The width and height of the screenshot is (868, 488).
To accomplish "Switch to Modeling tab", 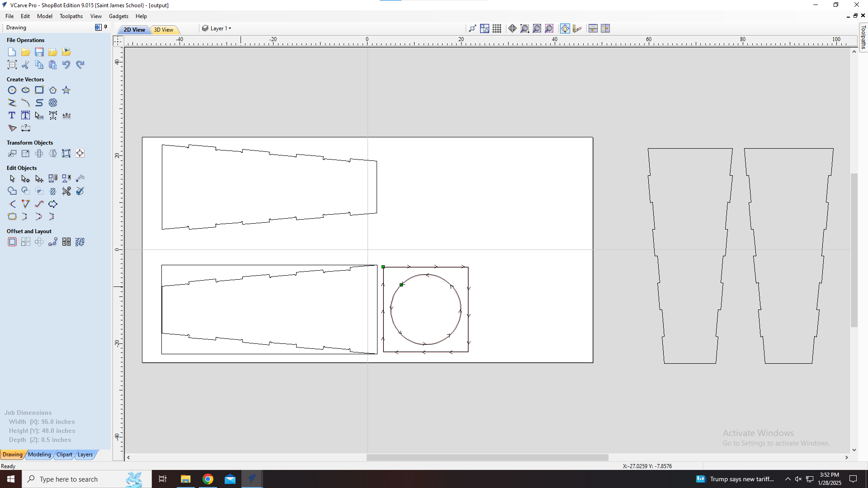I will tap(39, 454).
